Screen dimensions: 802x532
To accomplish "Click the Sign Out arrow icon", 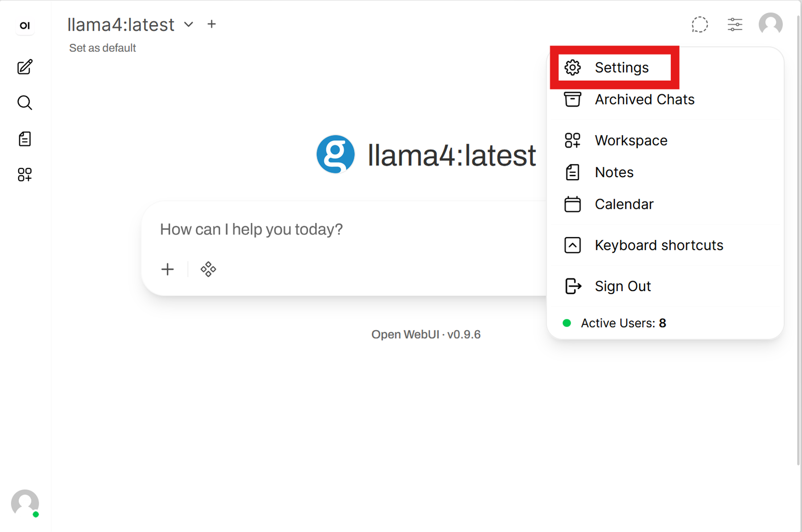I will pyautogui.click(x=573, y=286).
